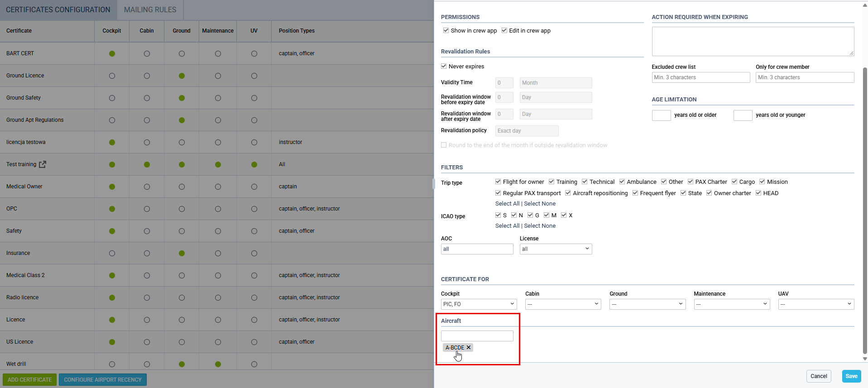Toggle the HEAD trip type checkbox
868x388 pixels.
click(x=758, y=193)
